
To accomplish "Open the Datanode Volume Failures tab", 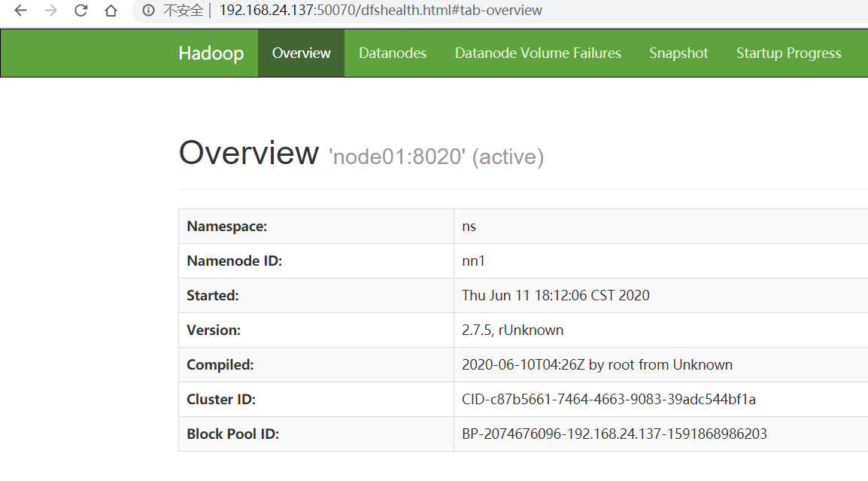I will tap(538, 53).
